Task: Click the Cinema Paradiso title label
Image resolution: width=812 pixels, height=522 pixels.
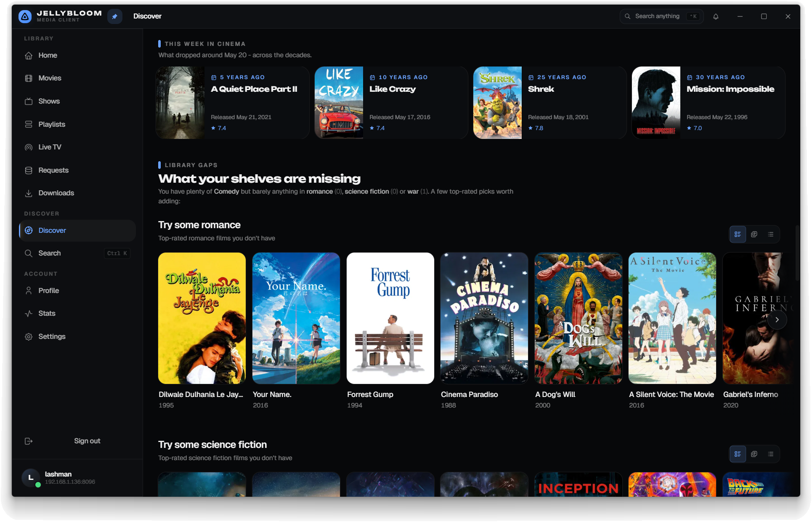Action: click(470, 394)
